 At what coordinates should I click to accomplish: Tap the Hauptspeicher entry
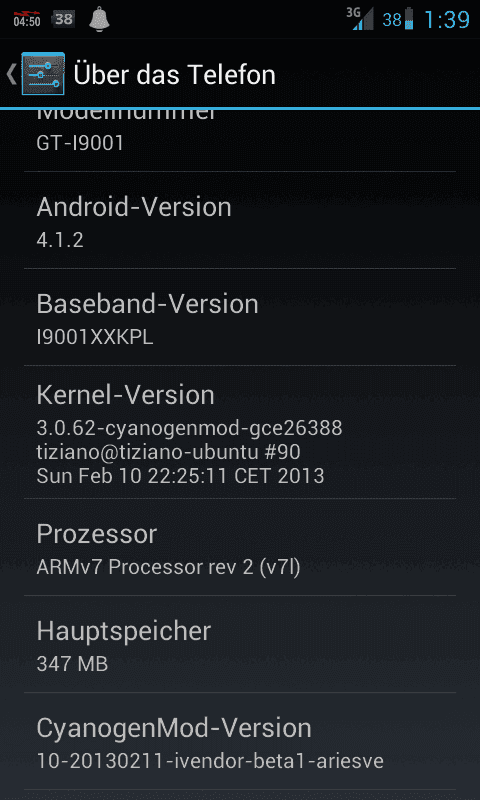[240, 644]
